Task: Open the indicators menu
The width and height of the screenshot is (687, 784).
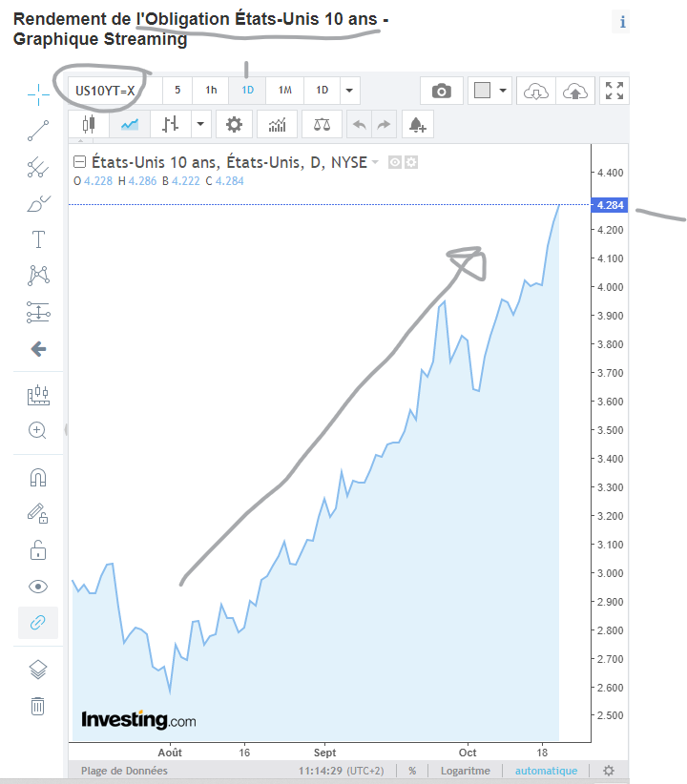Action: point(277,124)
